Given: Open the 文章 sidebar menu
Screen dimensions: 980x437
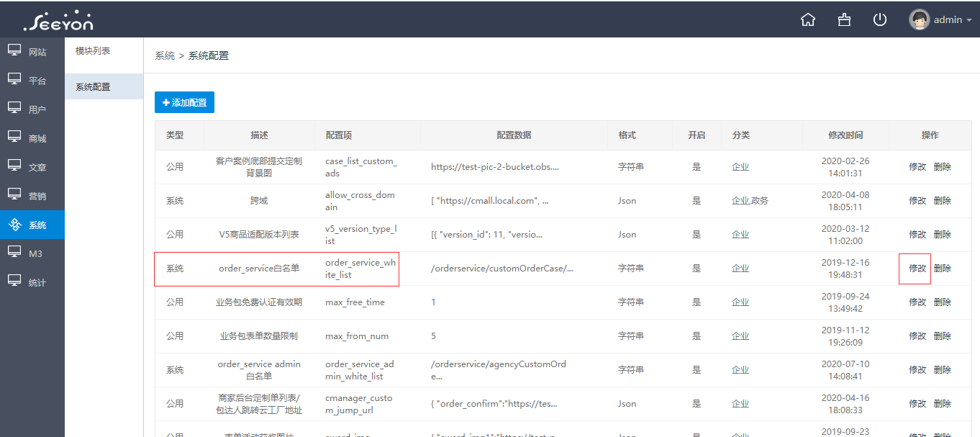Looking at the screenshot, I should 32,167.
